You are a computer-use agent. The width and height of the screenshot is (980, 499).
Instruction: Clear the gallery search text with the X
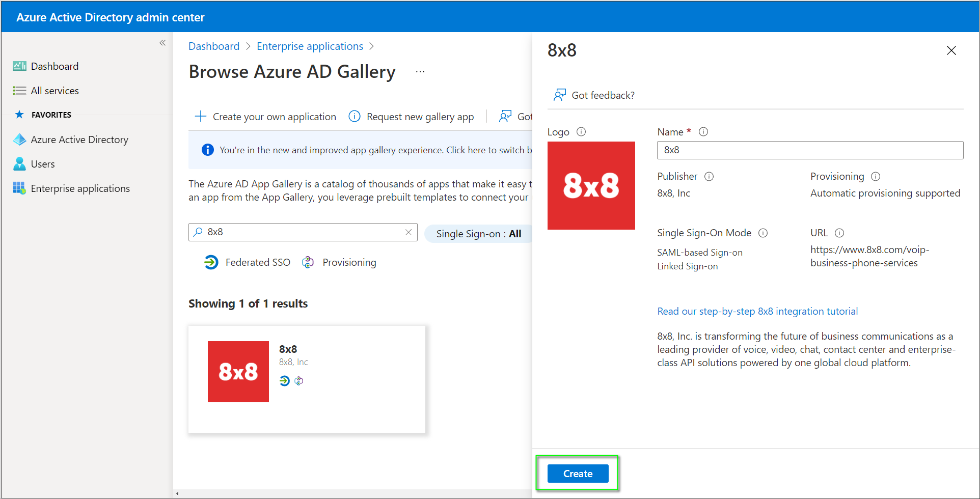[409, 232]
